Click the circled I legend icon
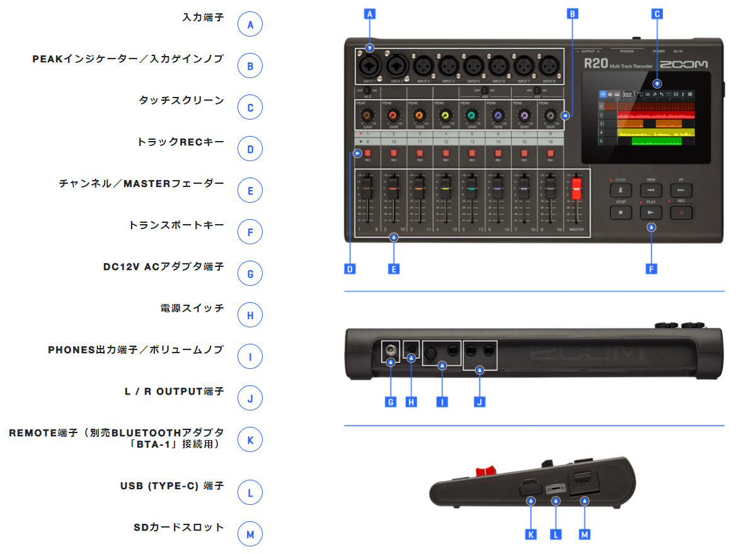The image size is (756, 554). (x=250, y=357)
